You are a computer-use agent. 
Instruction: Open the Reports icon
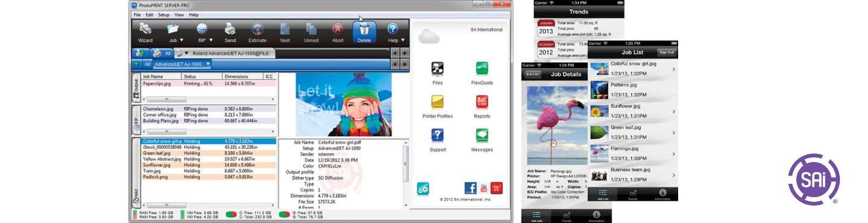[x=482, y=101]
